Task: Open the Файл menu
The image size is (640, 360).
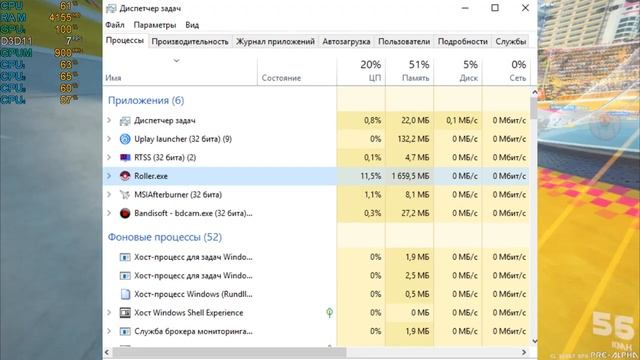Action: (x=115, y=25)
